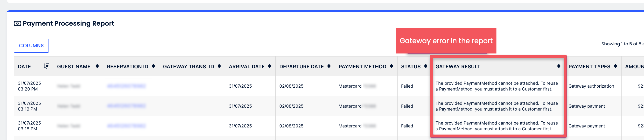The image size is (644, 140).
Task: Sort by Payment Types column arrows
Action: click(x=616, y=66)
